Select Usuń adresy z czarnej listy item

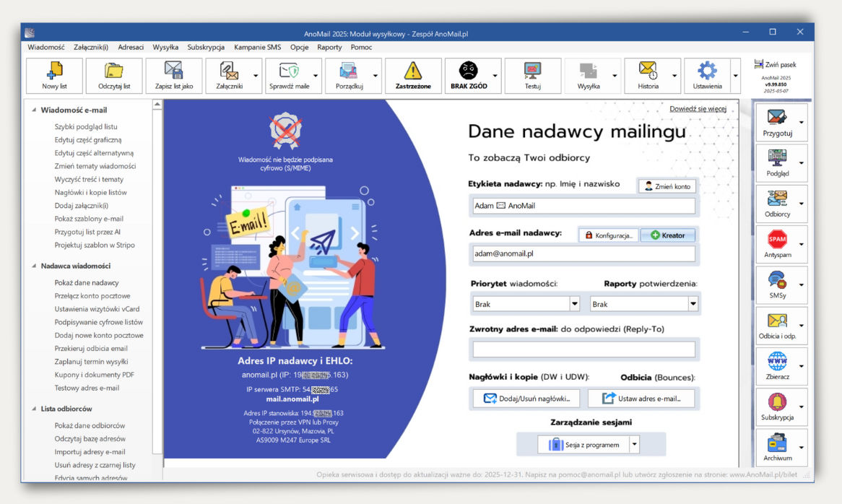pyautogui.click(x=95, y=465)
